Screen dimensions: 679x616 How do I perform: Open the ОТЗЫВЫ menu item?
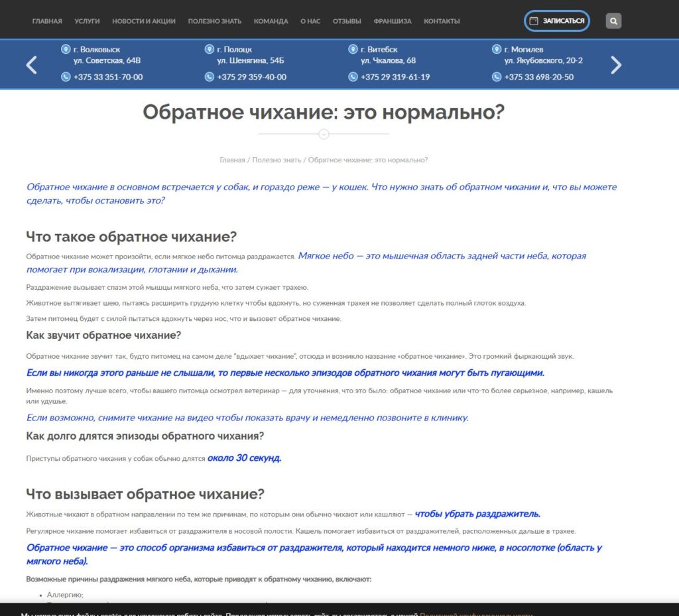(x=347, y=21)
